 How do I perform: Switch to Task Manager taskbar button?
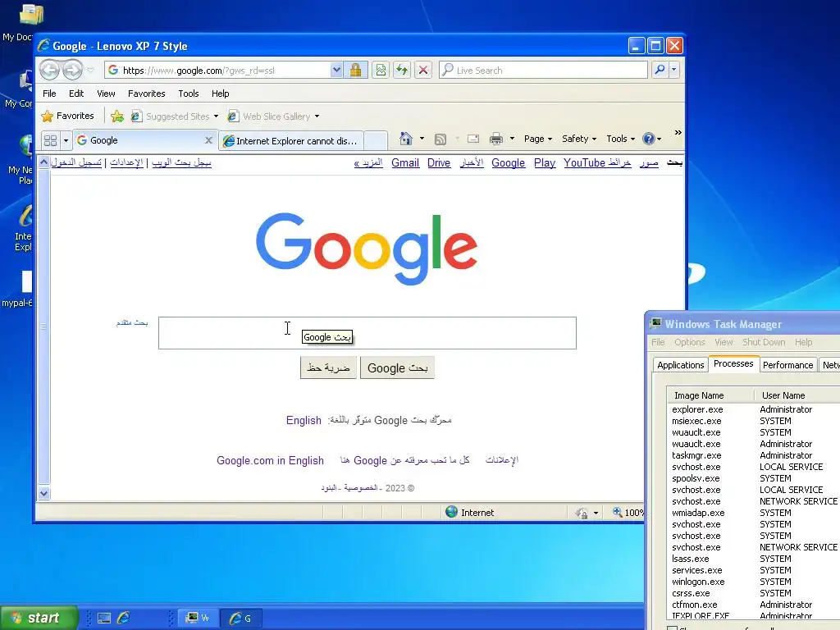(197, 619)
